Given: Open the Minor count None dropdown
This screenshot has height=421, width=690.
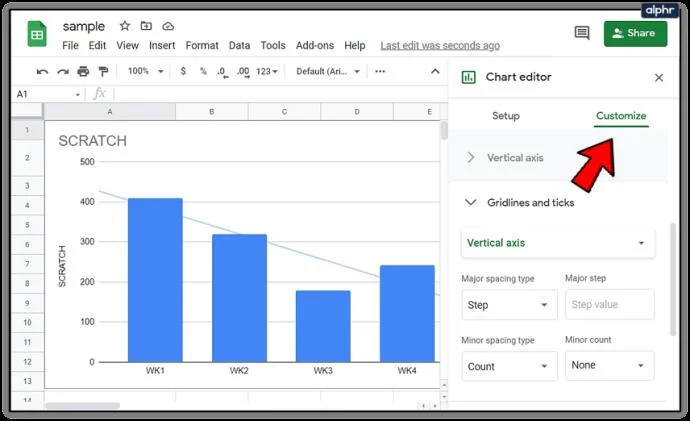Looking at the screenshot, I should tap(609, 365).
